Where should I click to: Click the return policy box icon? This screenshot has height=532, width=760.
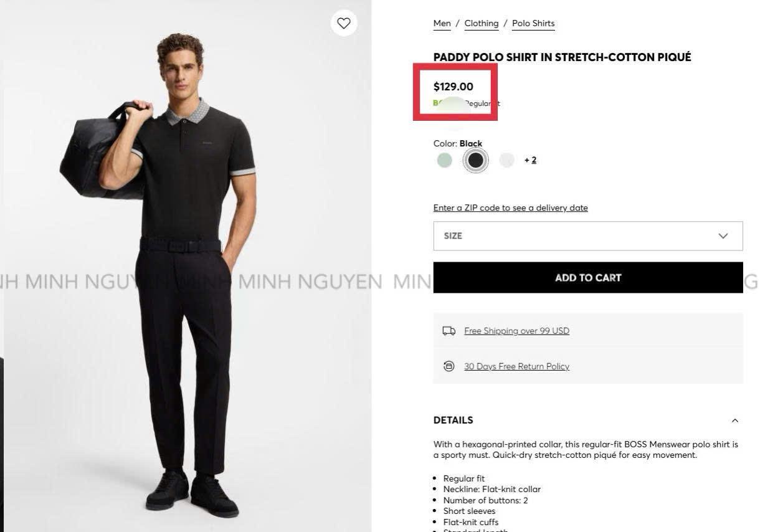(449, 366)
